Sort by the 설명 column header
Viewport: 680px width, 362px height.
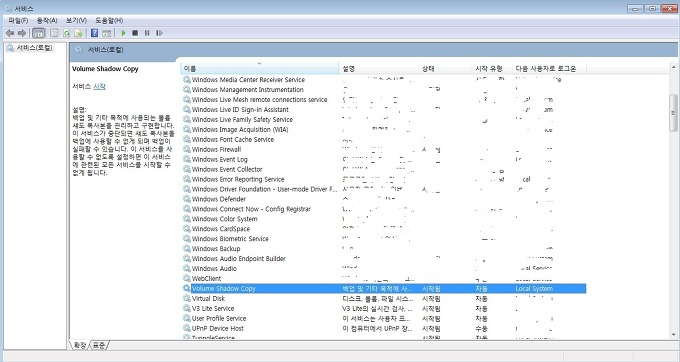(379, 68)
